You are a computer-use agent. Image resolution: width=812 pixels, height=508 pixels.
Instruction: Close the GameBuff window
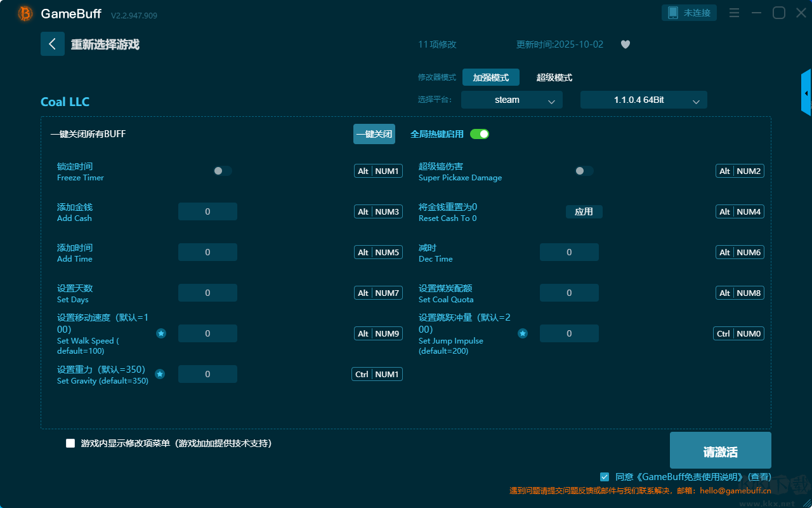click(801, 13)
